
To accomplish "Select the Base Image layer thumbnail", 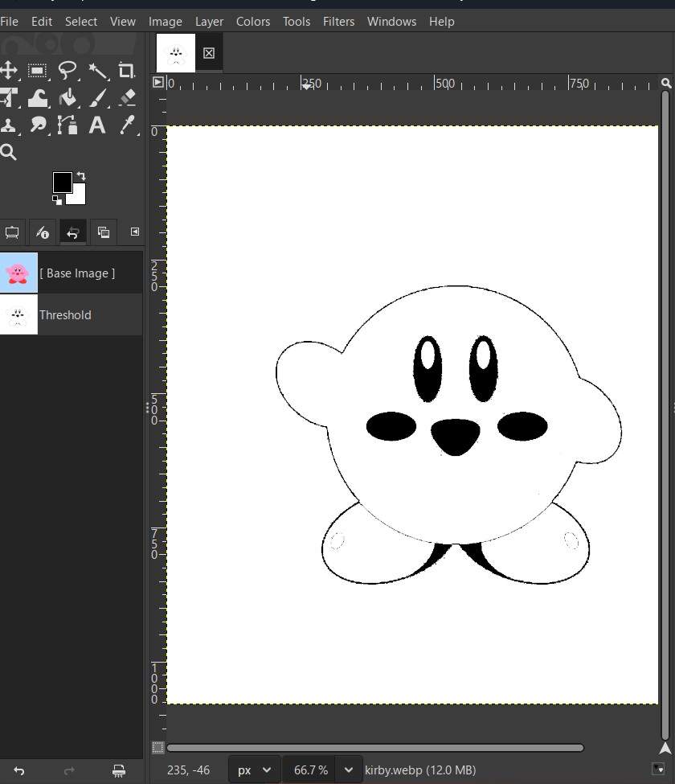I will [x=18, y=273].
